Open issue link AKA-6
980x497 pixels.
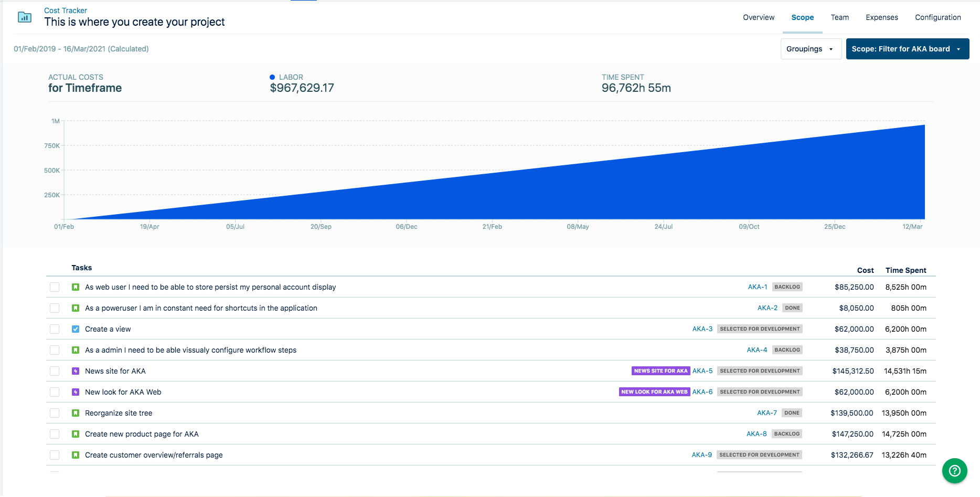coord(702,392)
